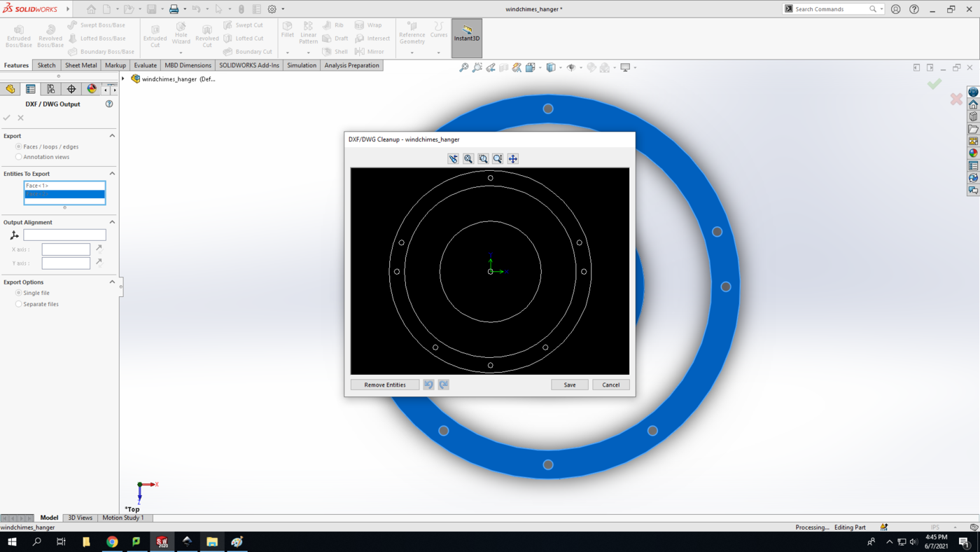Click the Home icon in top toolbar
Screen dimensions: 980x552
(x=91, y=9)
